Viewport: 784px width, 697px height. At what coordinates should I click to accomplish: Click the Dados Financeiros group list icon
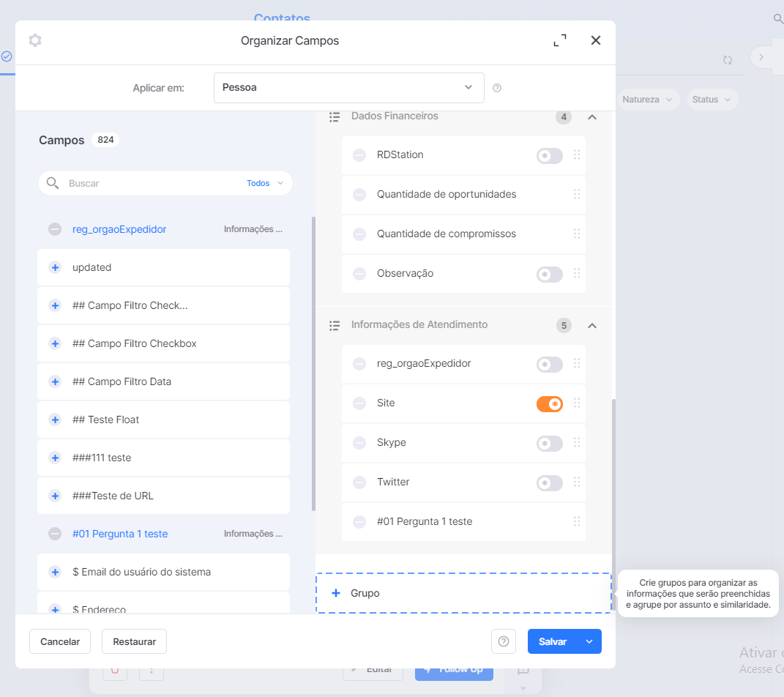[x=335, y=117]
